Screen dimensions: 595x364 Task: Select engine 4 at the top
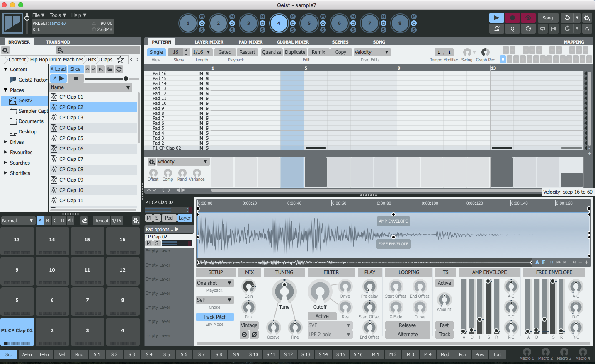[x=279, y=23]
